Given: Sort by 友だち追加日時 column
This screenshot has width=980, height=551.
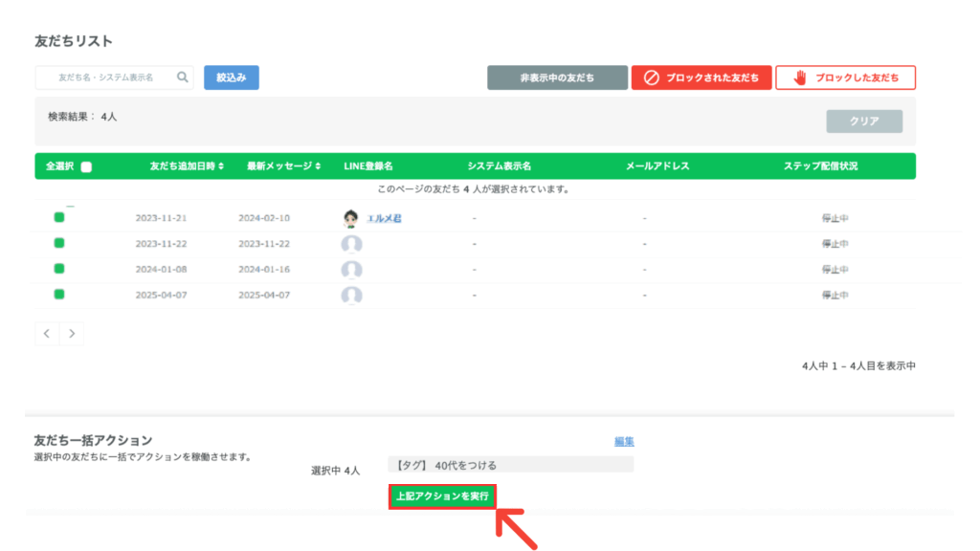Looking at the screenshot, I should pos(187,166).
